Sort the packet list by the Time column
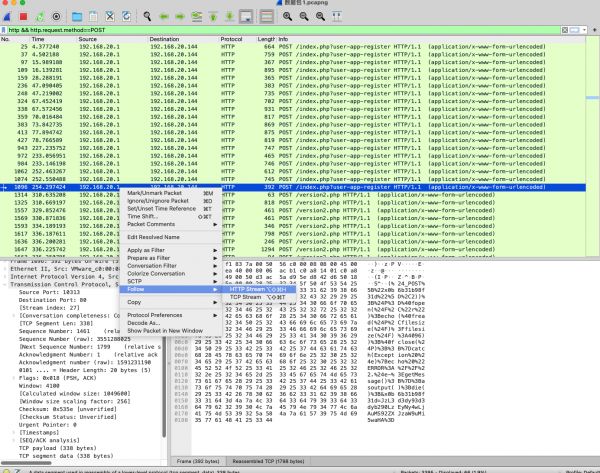This screenshot has width=600, height=473. [x=53, y=39]
